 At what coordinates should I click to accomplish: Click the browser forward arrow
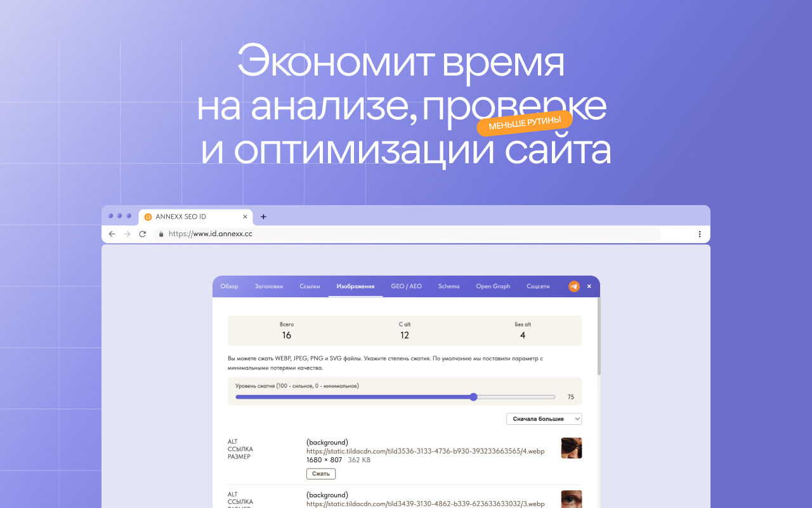click(x=128, y=234)
